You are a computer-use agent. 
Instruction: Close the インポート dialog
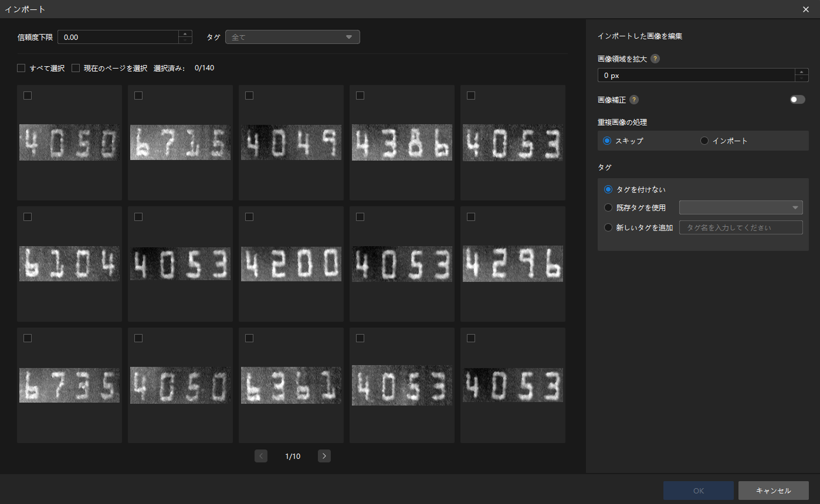coord(806,9)
